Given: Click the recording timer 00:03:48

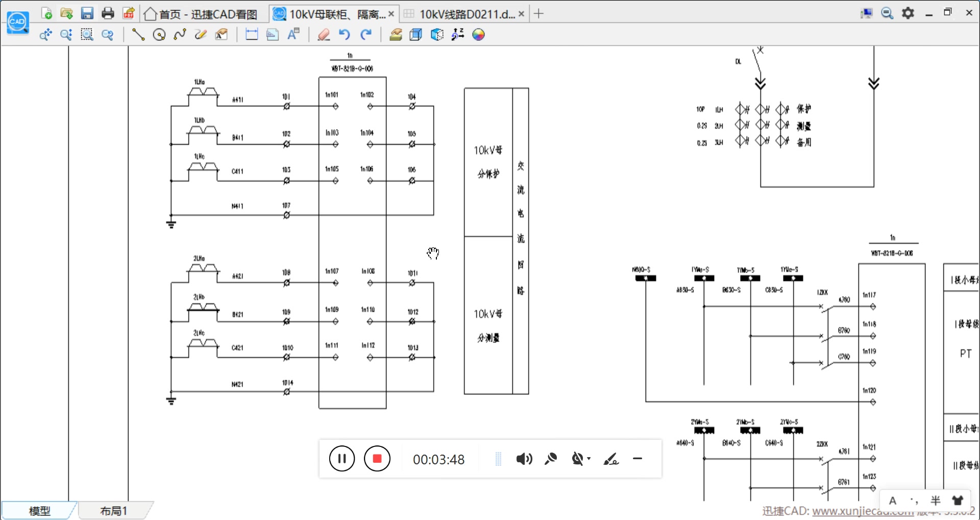Looking at the screenshot, I should 439,460.
